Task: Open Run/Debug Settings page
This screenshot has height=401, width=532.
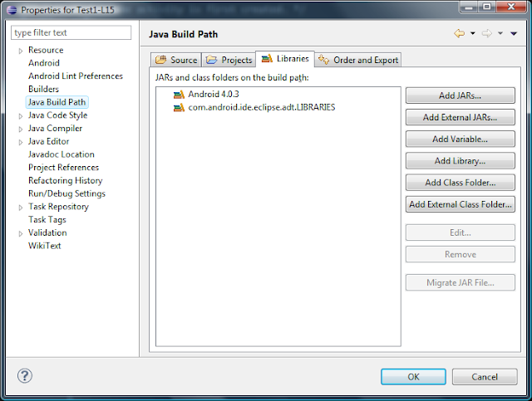Action: pyautogui.click(x=66, y=193)
